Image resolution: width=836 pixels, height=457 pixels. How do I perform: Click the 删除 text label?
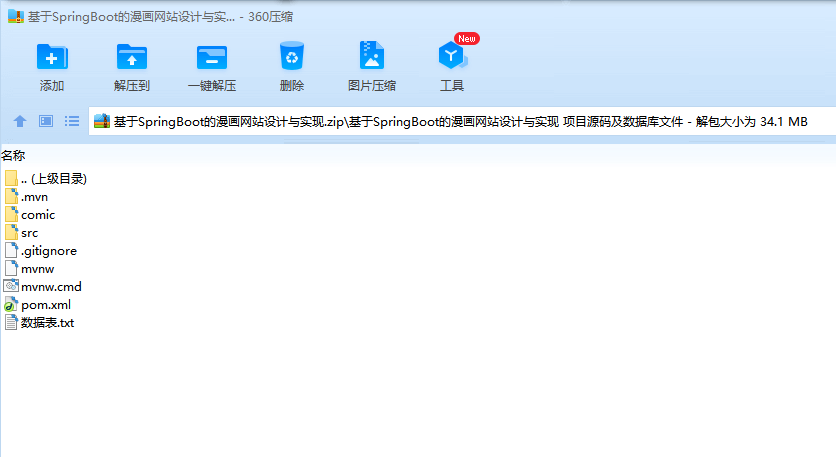pos(292,85)
